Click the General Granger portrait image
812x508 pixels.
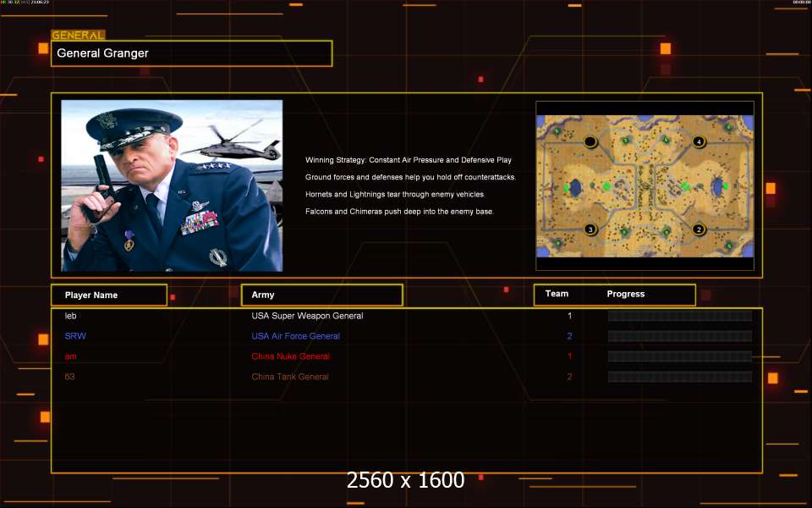click(x=172, y=185)
